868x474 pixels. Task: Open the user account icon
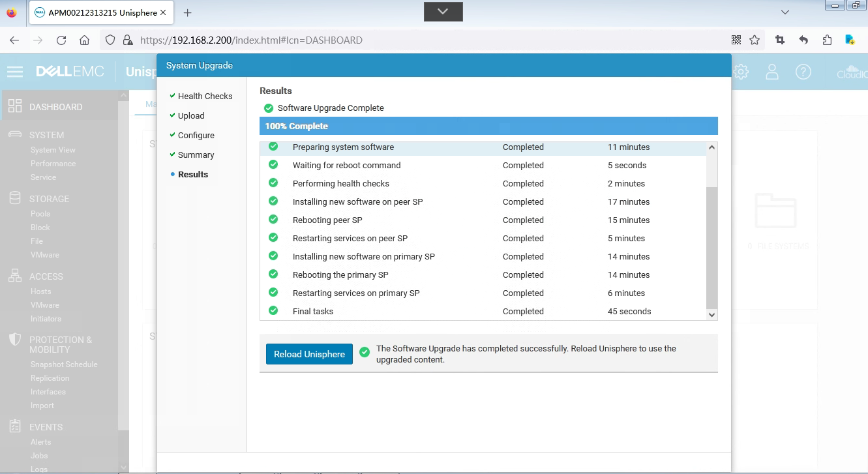(772, 72)
